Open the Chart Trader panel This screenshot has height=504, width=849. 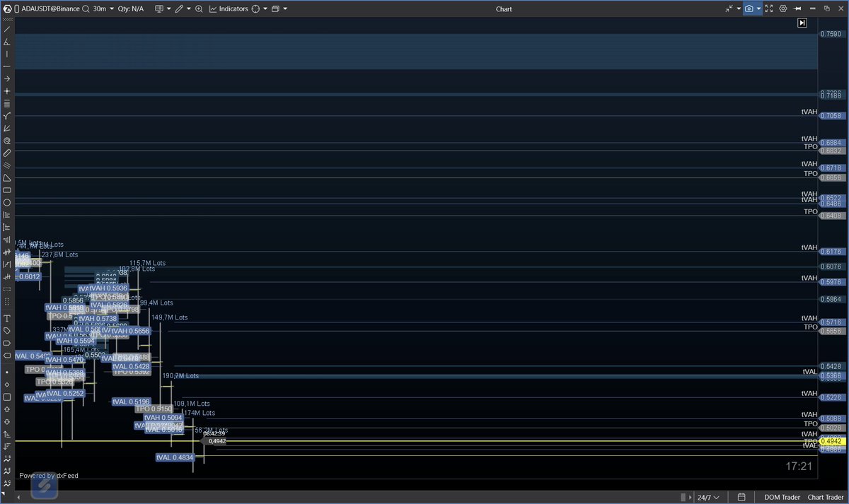click(x=825, y=497)
